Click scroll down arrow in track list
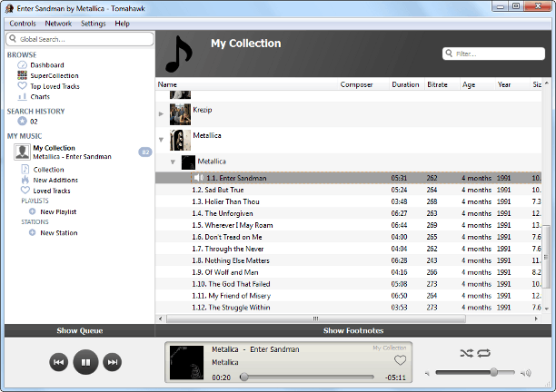The height and width of the screenshot is (392, 556). coord(546,309)
